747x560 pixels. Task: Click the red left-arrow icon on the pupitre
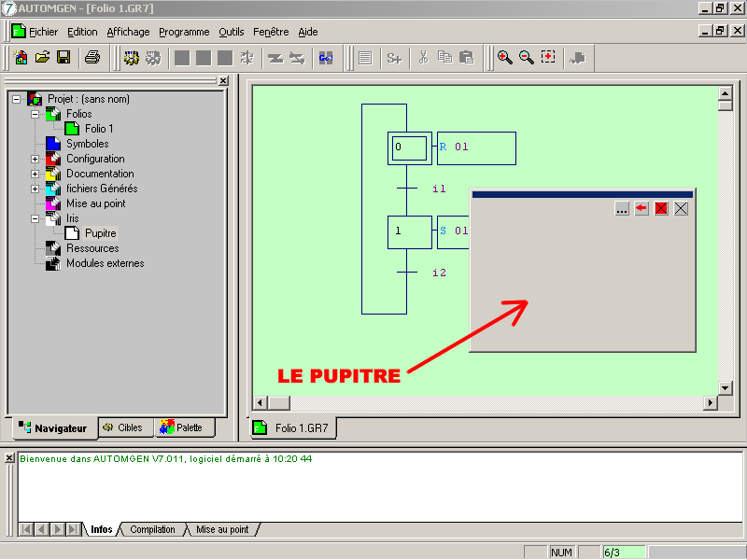click(x=641, y=208)
